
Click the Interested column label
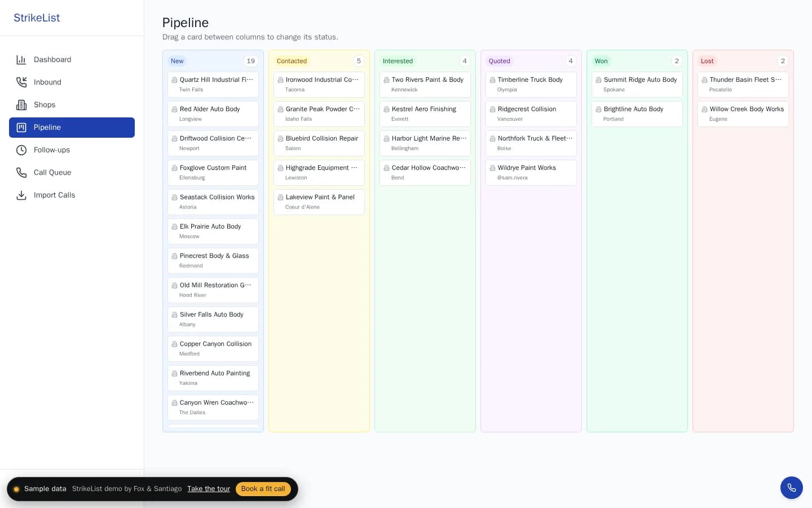pos(398,61)
